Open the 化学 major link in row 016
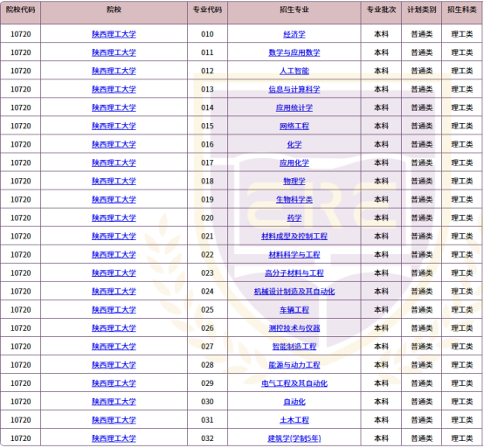Screen dimensions: 484x448 click(x=294, y=144)
